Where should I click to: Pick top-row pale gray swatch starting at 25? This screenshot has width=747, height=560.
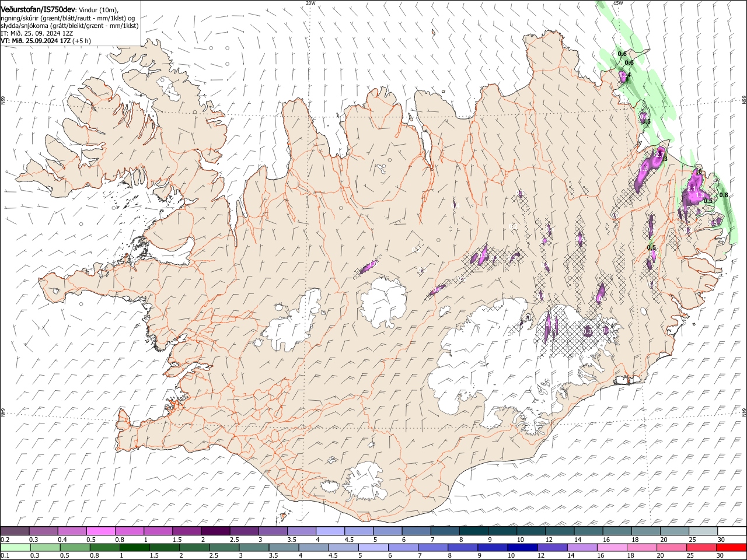[703, 531]
